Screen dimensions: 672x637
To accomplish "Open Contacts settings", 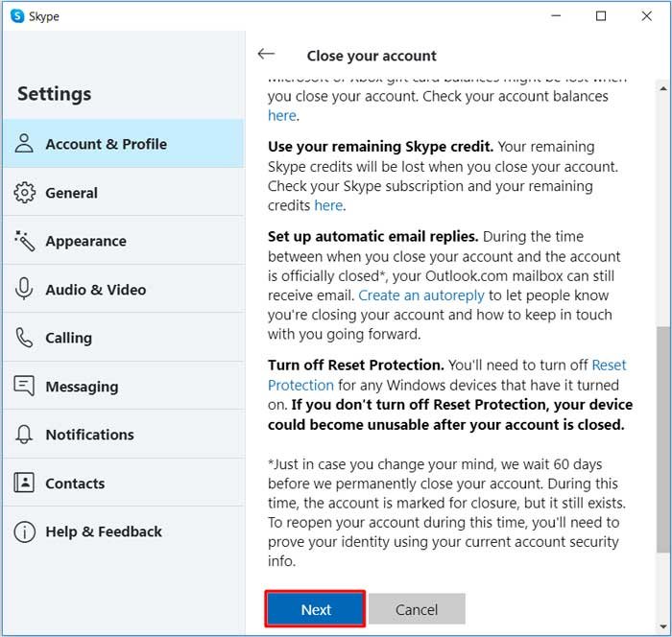I will (x=124, y=483).
